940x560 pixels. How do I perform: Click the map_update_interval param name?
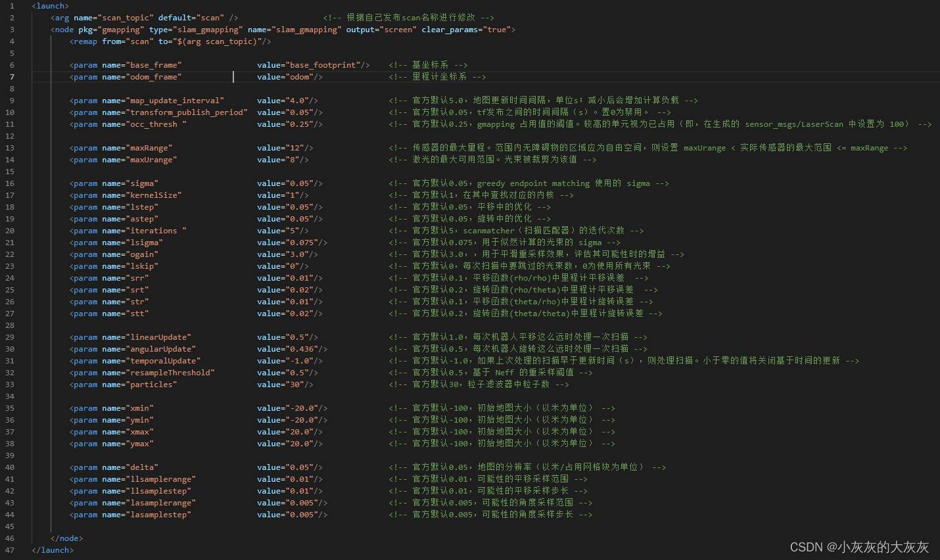(176, 101)
